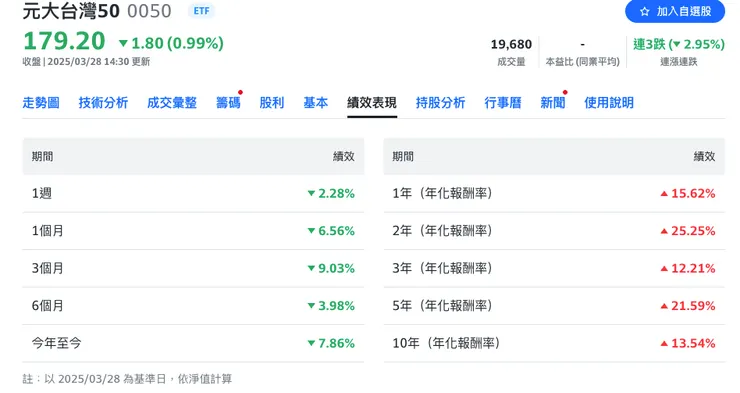Select the 3年（年化報酬率）row label
Screen dimensions: 740x393
pos(443,268)
